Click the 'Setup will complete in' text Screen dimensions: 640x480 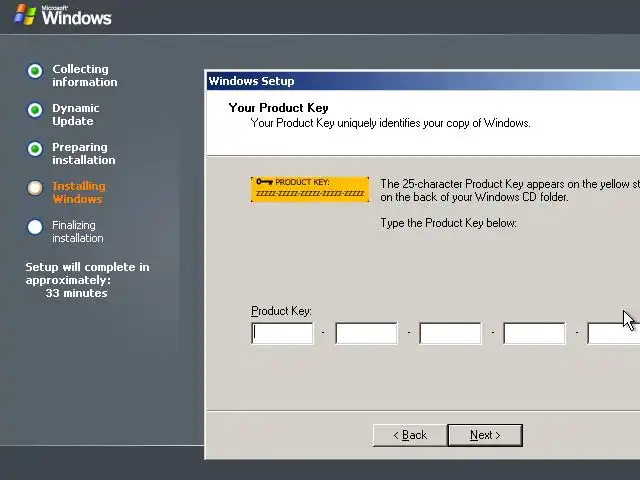coord(87,267)
